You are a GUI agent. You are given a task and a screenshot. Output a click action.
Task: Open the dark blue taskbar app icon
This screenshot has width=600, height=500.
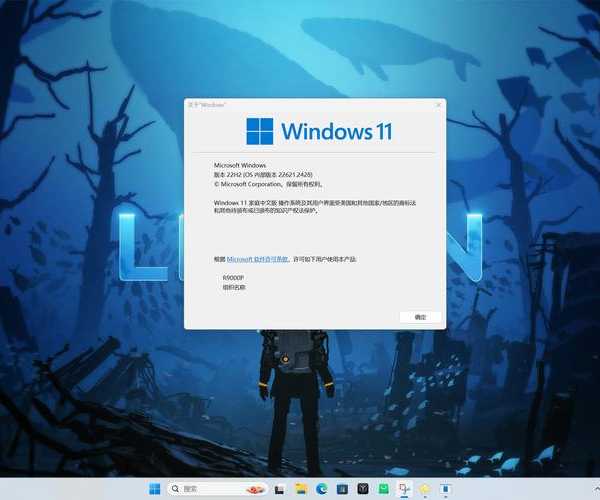342,489
